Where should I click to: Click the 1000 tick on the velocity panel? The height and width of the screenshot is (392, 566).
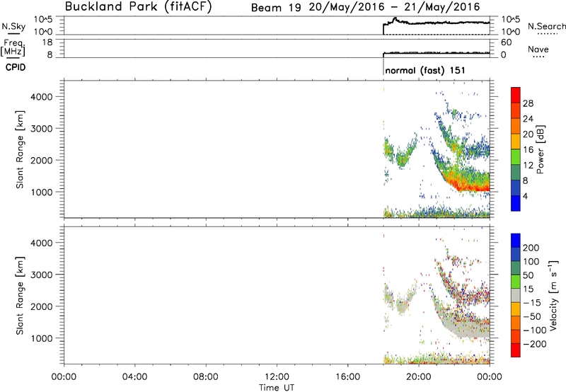tap(42, 338)
